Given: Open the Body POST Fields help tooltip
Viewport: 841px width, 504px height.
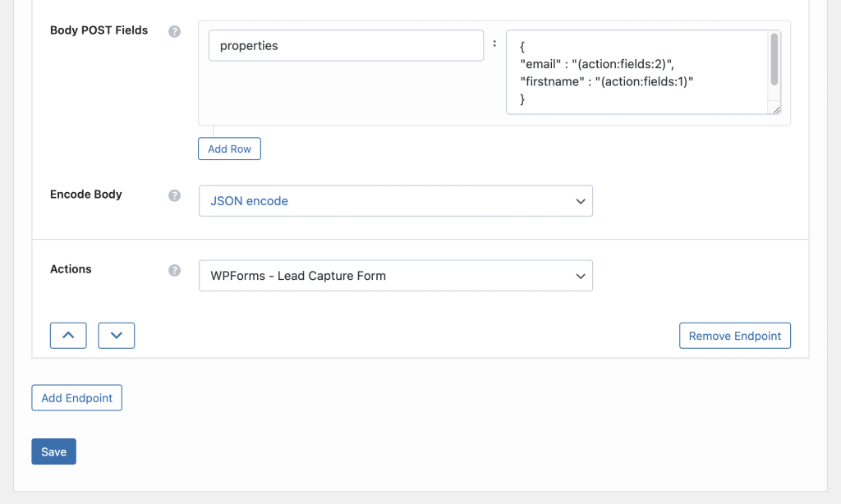Looking at the screenshot, I should point(173,30).
